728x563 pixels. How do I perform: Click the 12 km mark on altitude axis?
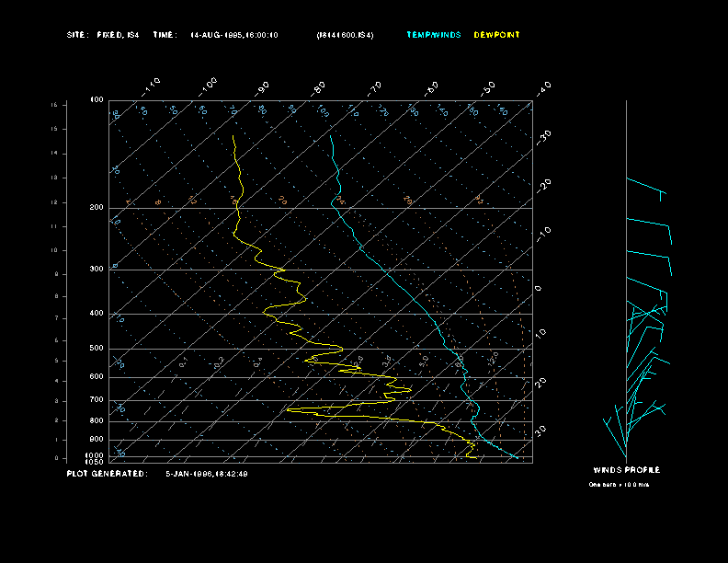54,202
